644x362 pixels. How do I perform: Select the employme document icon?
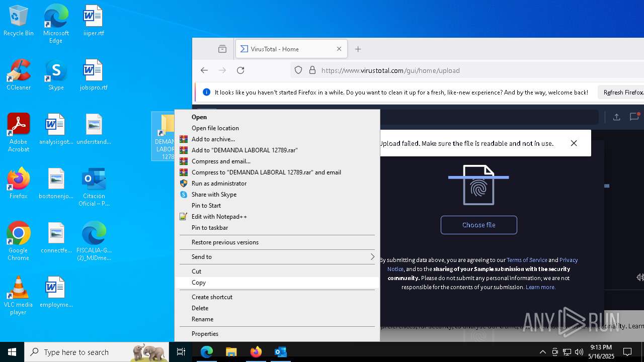pos(56,293)
